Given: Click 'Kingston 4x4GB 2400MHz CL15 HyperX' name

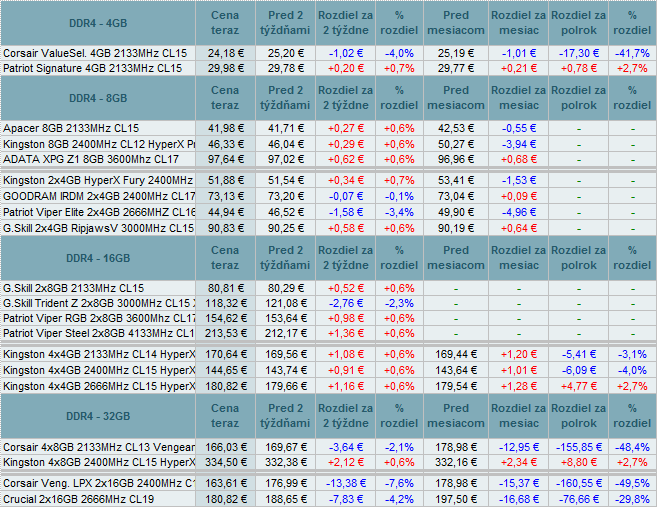Looking at the screenshot, I should tap(99, 370).
